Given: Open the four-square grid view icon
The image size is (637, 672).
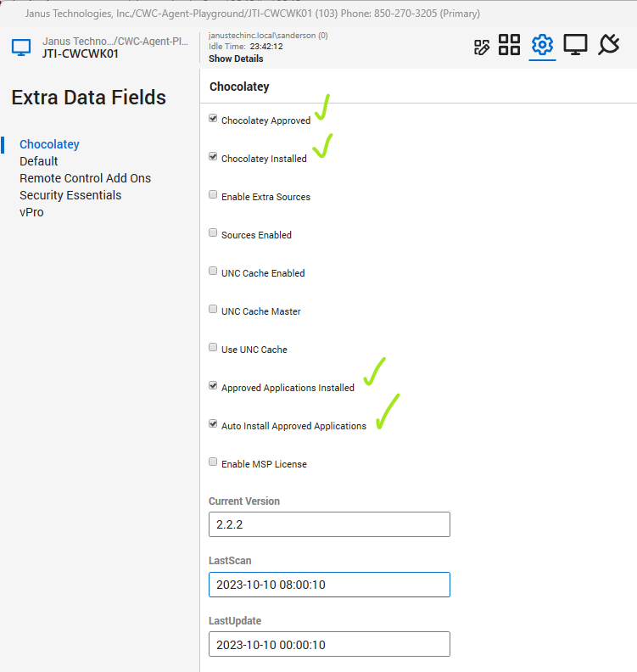Looking at the screenshot, I should [x=509, y=45].
